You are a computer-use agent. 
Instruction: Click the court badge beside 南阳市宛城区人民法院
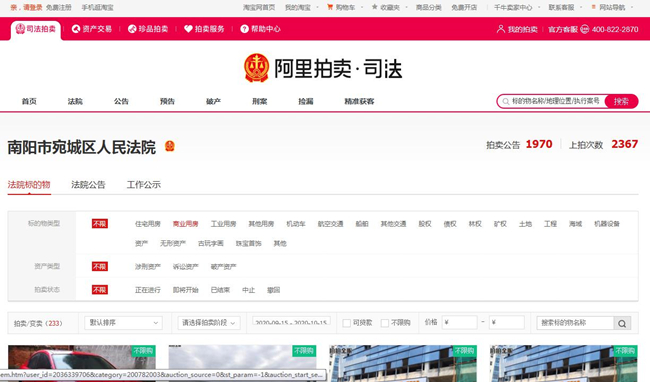point(170,146)
